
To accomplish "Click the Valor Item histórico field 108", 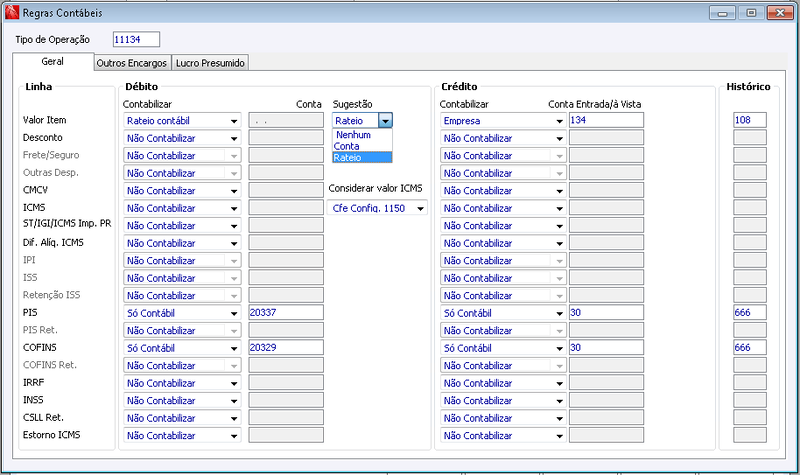I will (x=749, y=120).
